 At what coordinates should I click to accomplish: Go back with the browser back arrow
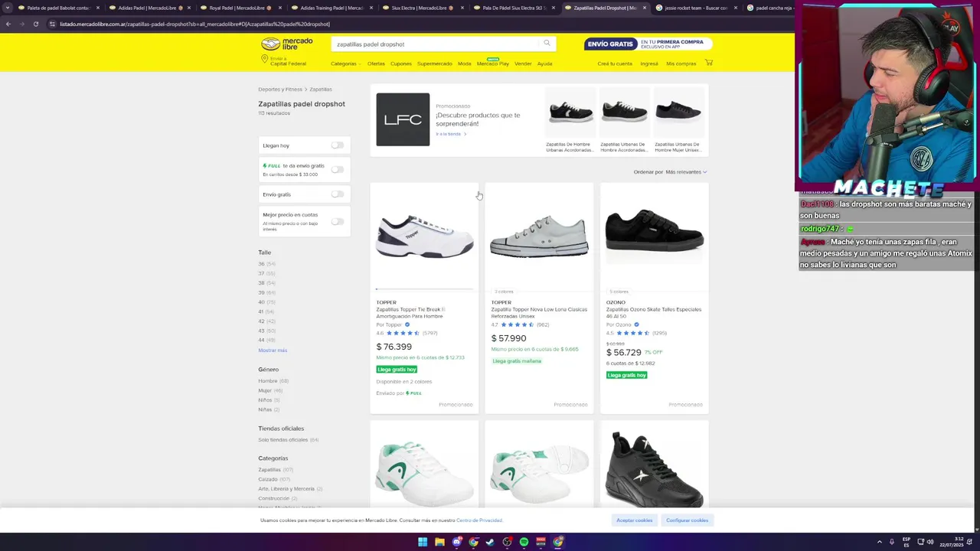click(x=8, y=24)
